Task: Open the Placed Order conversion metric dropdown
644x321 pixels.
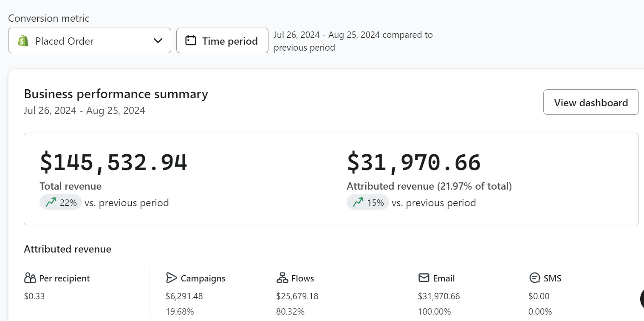Action: coord(90,40)
